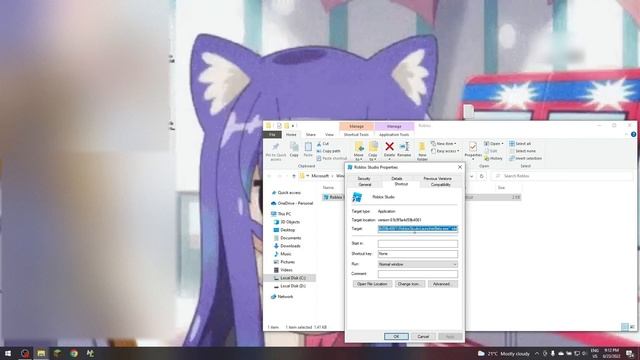This screenshot has height=360, width=640.
Task: Click the address bar Refresh icon
Action: click(482, 176)
